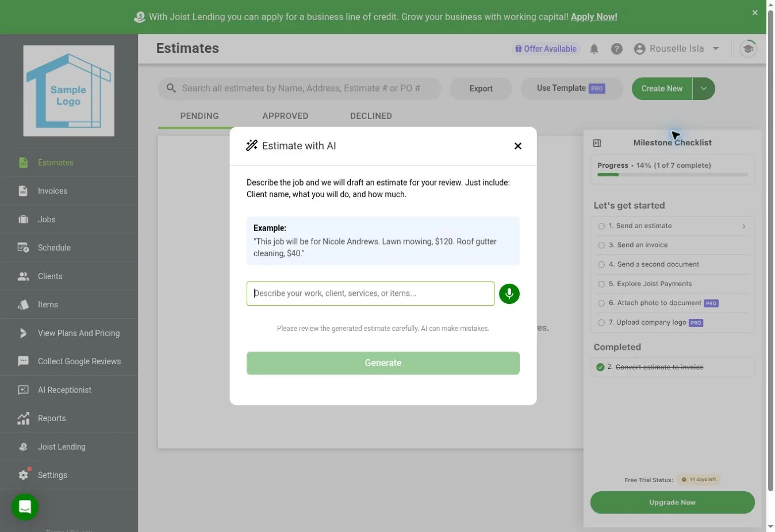Click the Estimates sidebar icon
Image resolution: width=775 pixels, height=532 pixels.
click(23, 163)
